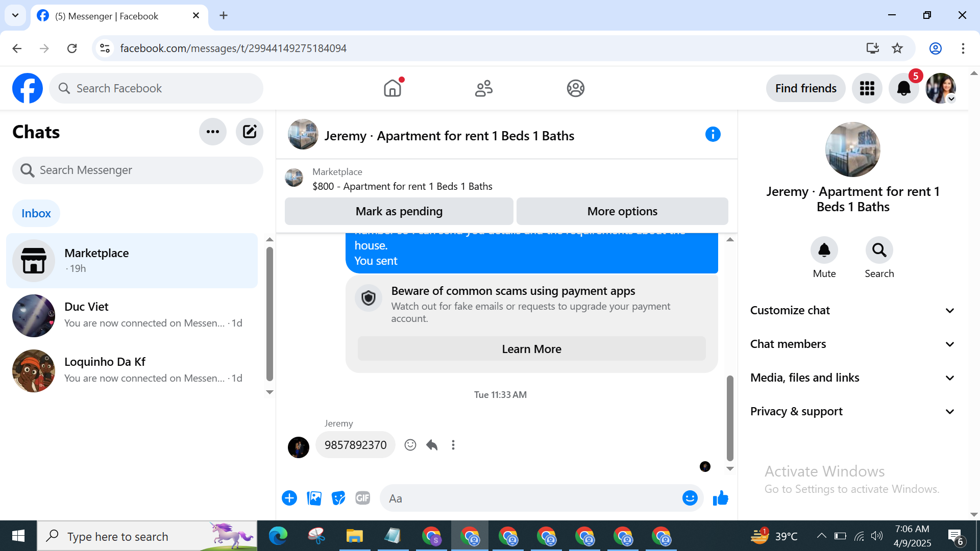980x551 pixels.
Task: Reply to the 9857892370 message
Action: (432, 445)
